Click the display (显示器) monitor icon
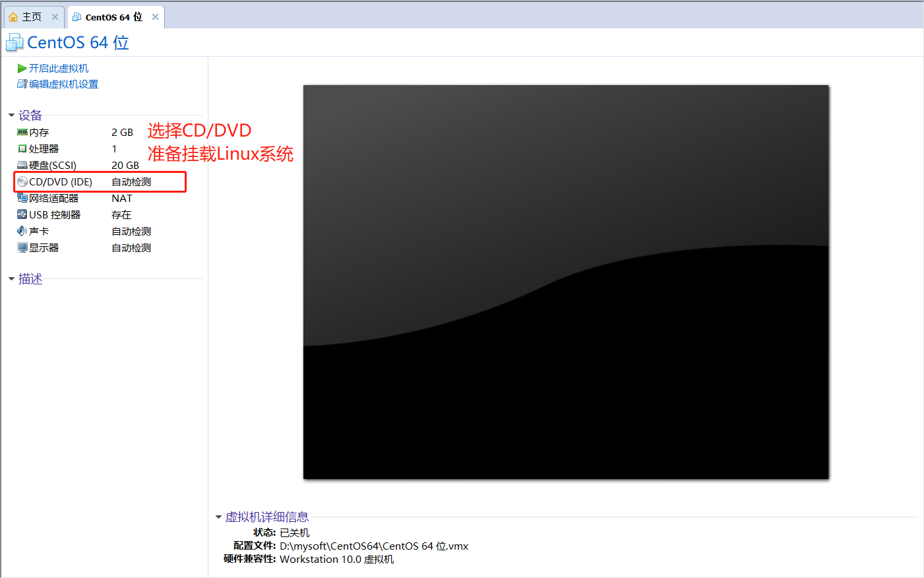 pyautogui.click(x=22, y=248)
